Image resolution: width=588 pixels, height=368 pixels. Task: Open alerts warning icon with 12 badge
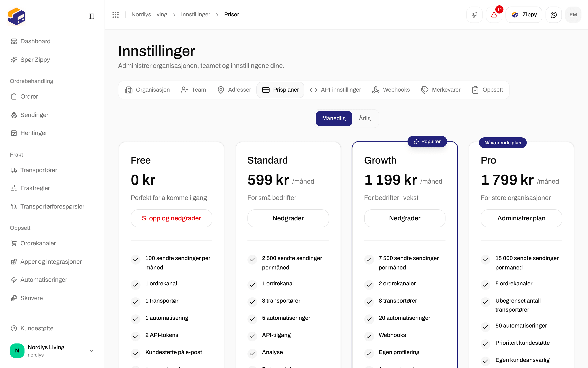[x=494, y=15]
